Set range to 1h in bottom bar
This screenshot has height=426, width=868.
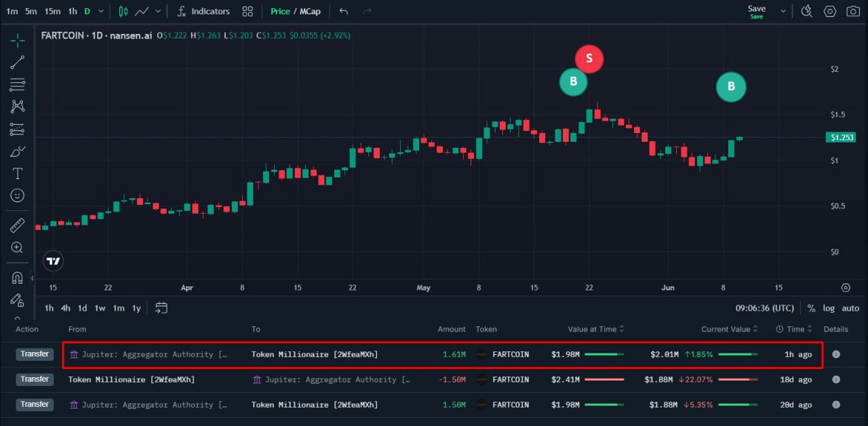50,308
